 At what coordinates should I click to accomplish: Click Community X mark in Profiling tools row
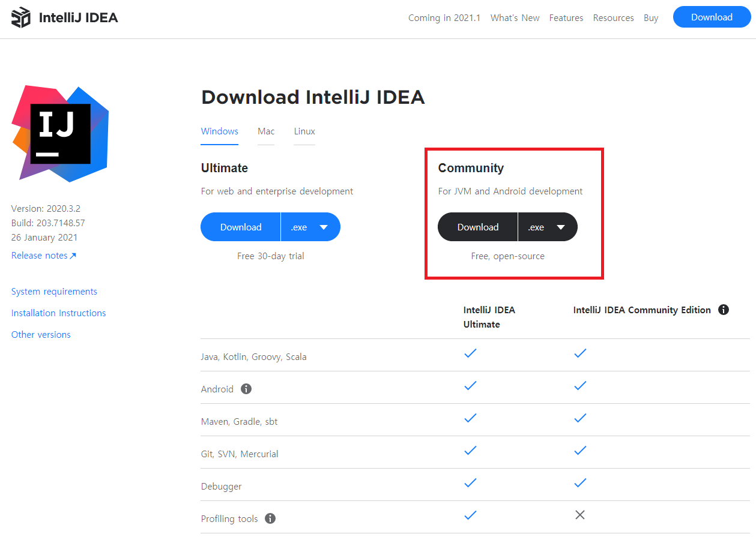[x=580, y=515]
